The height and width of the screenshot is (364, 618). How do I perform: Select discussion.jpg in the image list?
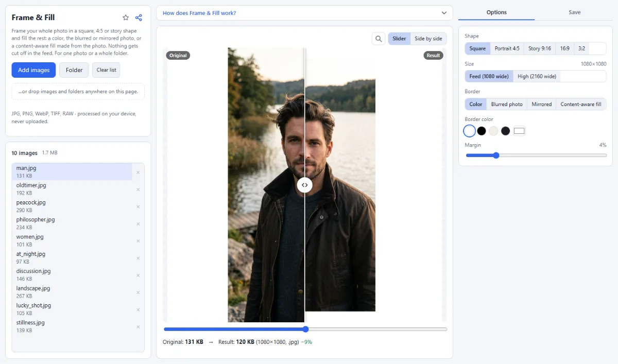[x=72, y=275]
